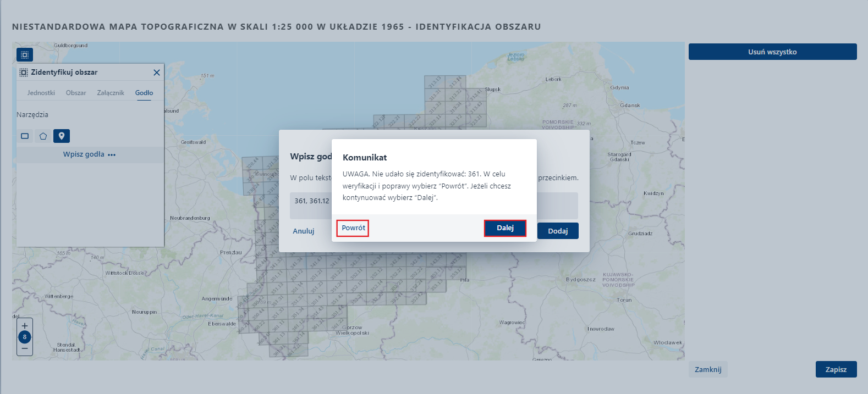Viewport: 868px width, 394px height.
Task: Select the point marker tool
Action: (62, 136)
